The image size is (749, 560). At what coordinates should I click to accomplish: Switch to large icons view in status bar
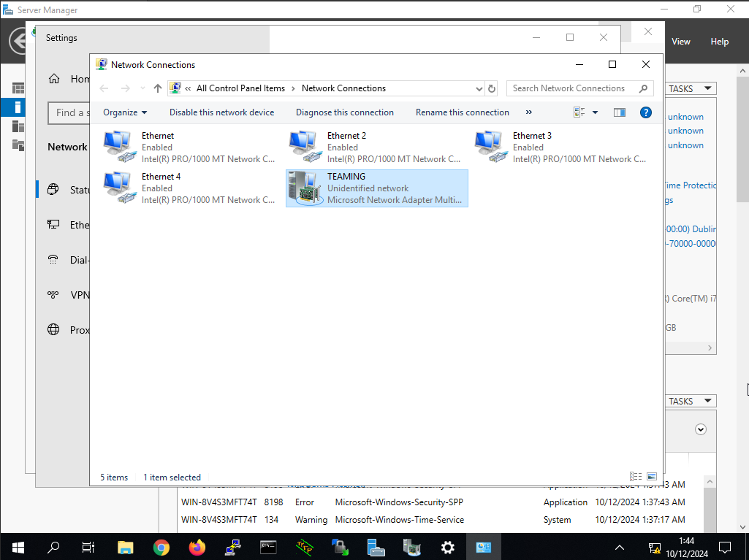pos(652,477)
